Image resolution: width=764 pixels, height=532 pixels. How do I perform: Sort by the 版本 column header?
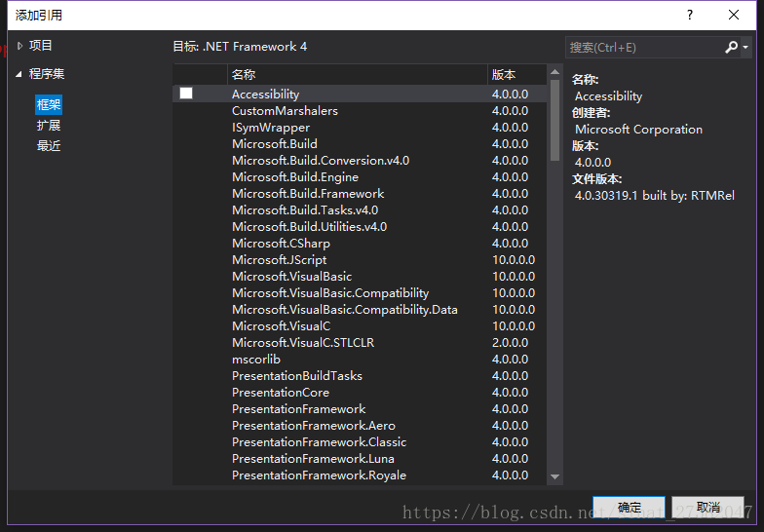[516, 74]
